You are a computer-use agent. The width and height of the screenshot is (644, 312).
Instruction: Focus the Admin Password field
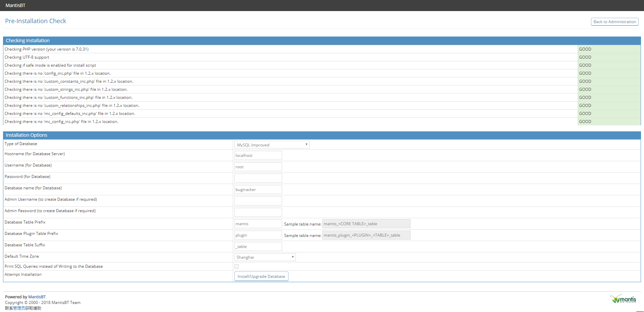258,212
